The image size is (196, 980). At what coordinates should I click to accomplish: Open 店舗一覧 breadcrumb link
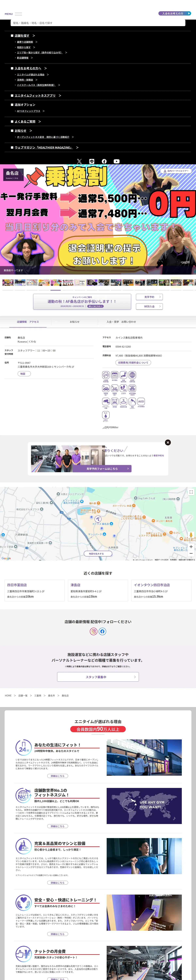point(23,695)
